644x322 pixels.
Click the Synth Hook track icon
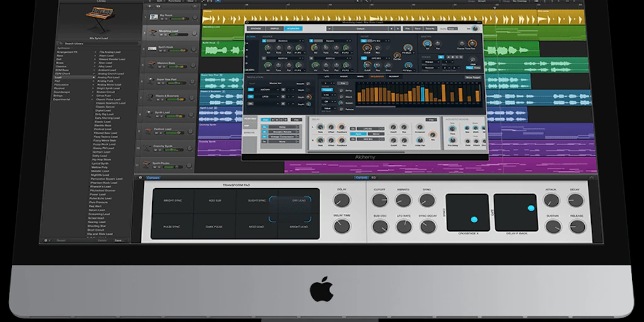[x=153, y=48]
